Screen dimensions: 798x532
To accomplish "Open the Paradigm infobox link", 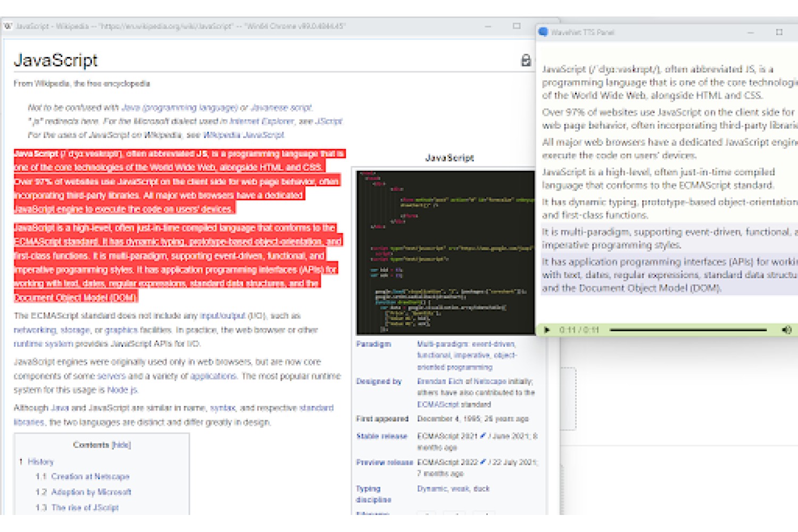I will [x=373, y=344].
